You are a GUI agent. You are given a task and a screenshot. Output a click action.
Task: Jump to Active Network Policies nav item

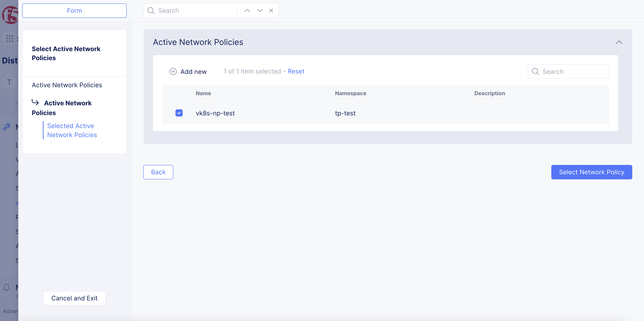pos(67,85)
